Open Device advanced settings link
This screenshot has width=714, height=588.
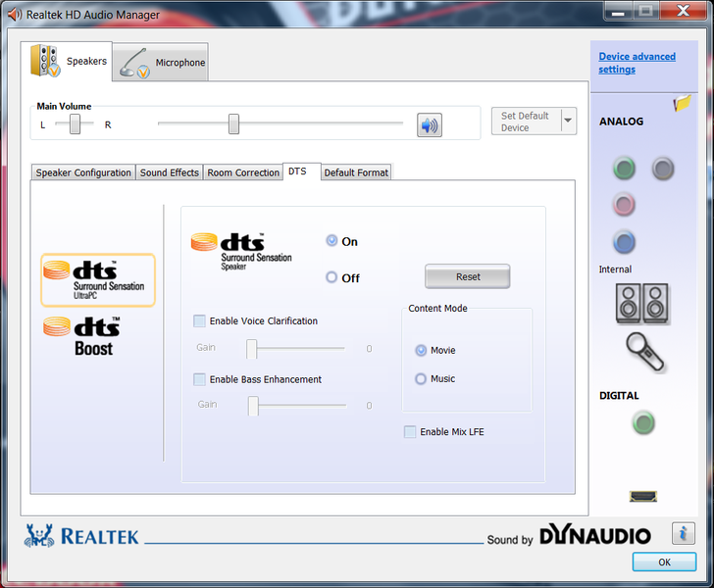(637, 63)
